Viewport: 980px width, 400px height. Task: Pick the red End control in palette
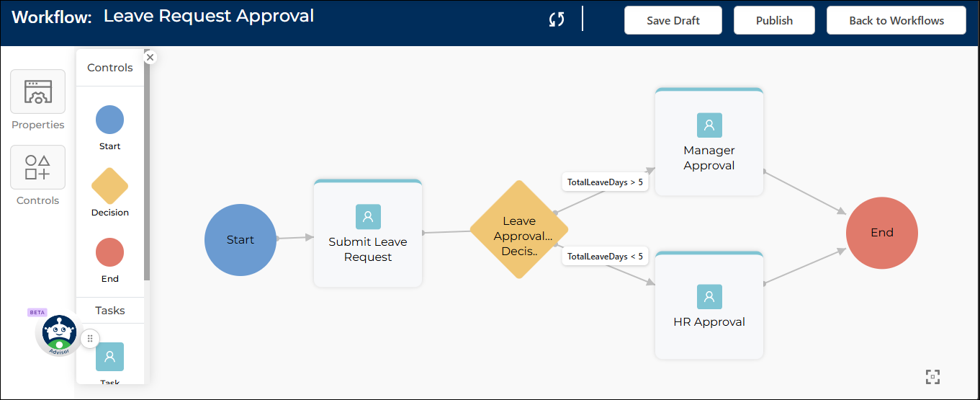pyautogui.click(x=110, y=252)
